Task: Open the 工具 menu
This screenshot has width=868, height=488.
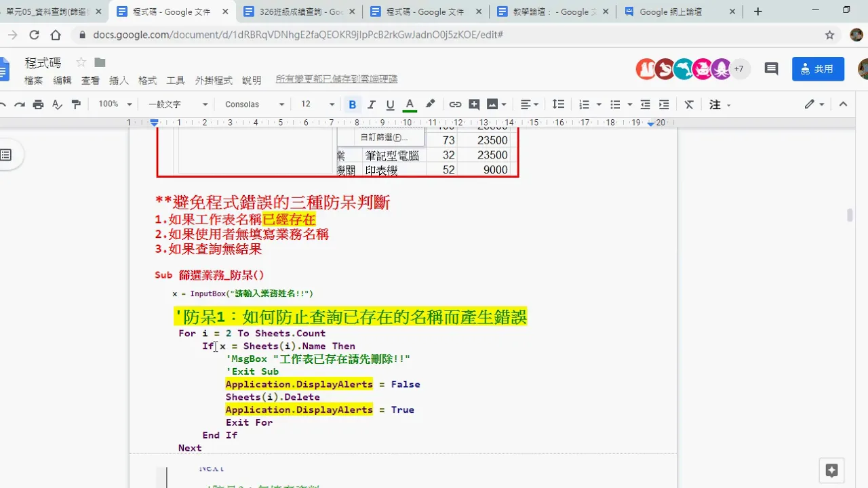Action: (x=176, y=80)
